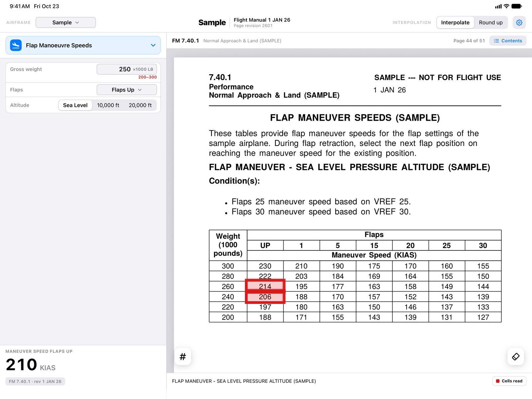Choose 20,000 ft altitude
The width and height of the screenshot is (532, 399).
coord(140,105)
